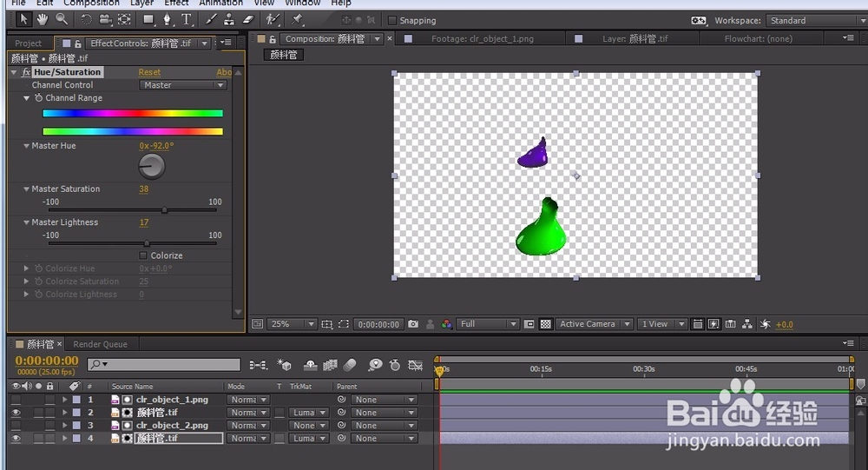The width and height of the screenshot is (868, 470).
Task: Switch to the Project panel tab
Action: click(29, 43)
